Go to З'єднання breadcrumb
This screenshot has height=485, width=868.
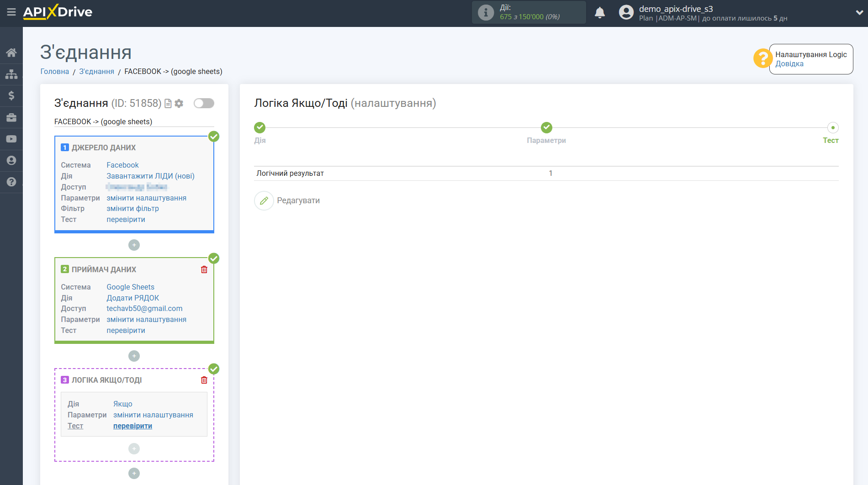pos(97,72)
